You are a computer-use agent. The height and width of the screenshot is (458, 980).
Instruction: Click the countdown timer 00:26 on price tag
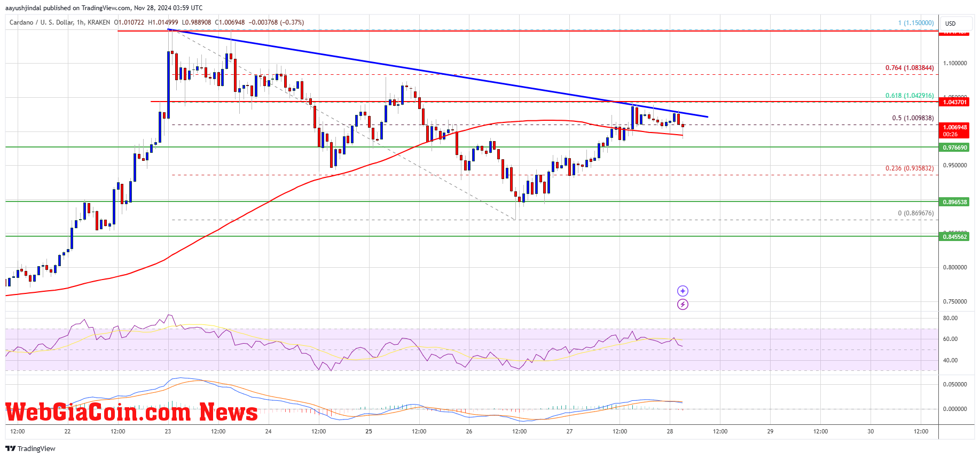[x=950, y=134]
